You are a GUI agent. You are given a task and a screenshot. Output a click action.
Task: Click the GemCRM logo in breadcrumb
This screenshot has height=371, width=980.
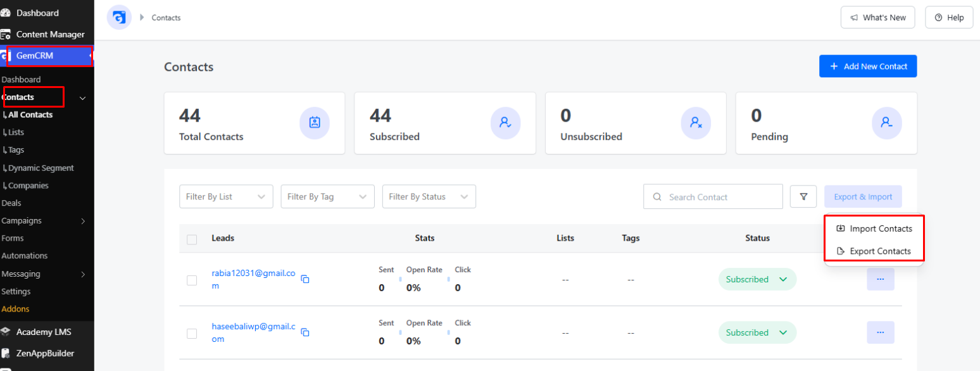(119, 17)
